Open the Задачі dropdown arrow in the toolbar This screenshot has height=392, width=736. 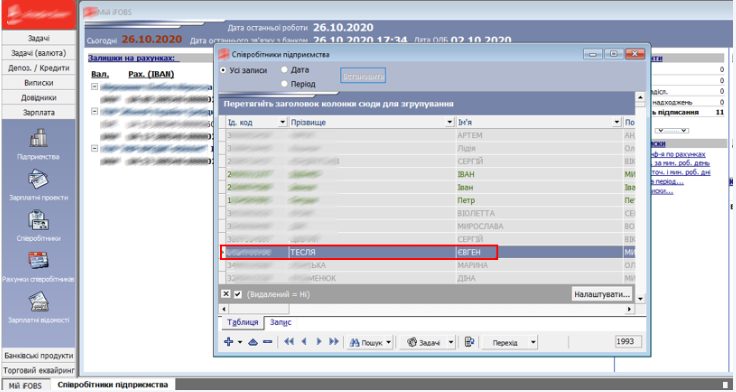point(451,343)
